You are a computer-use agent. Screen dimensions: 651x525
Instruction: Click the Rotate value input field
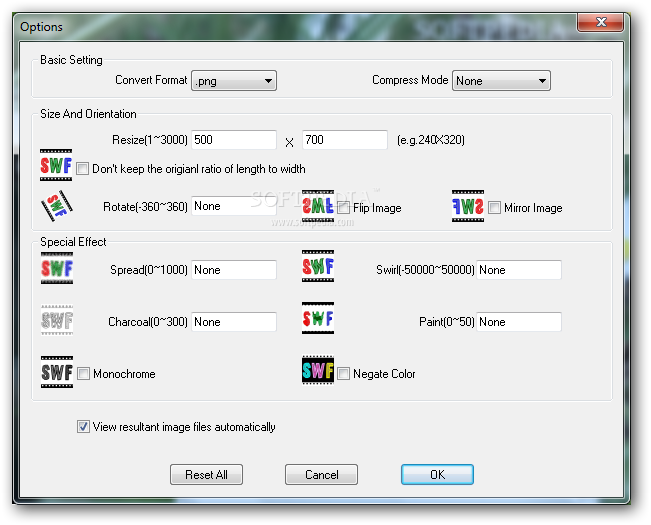pos(234,206)
